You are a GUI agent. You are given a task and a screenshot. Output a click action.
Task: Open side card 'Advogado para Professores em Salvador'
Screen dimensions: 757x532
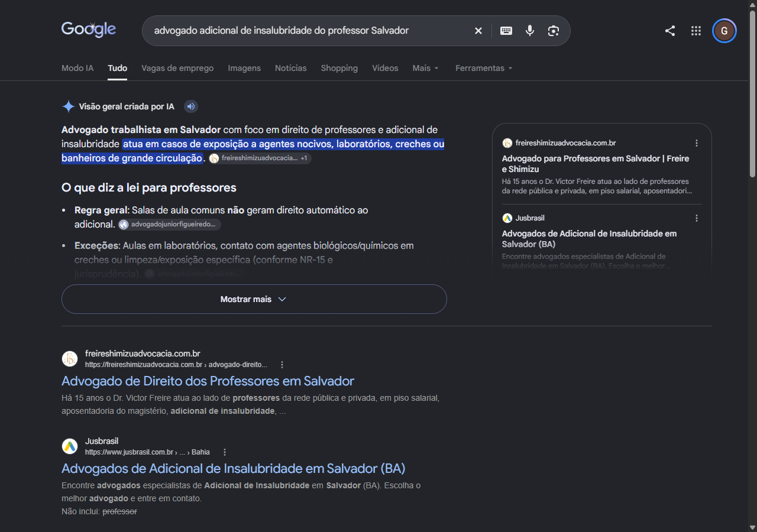pyautogui.click(x=596, y=164)
